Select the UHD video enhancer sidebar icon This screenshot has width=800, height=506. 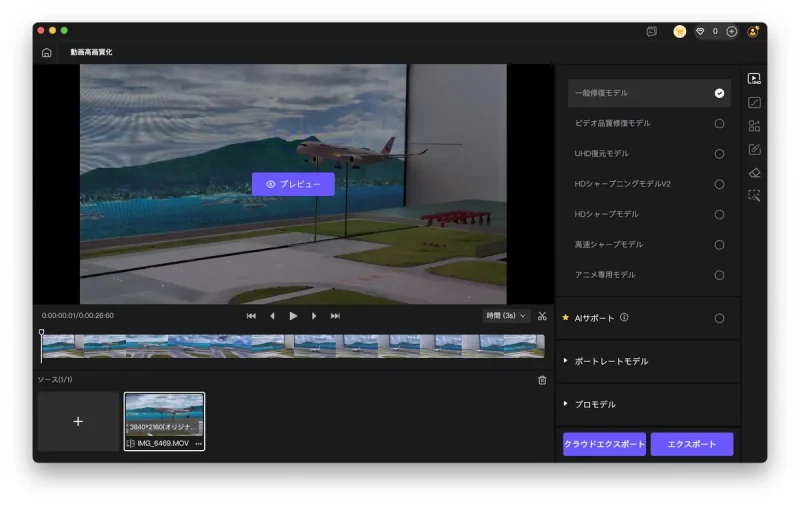754,78
